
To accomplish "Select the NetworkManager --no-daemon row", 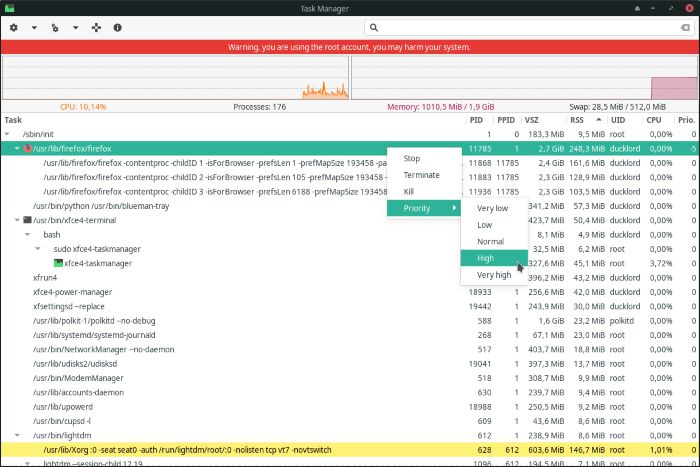I will click(x=350, y=349).
